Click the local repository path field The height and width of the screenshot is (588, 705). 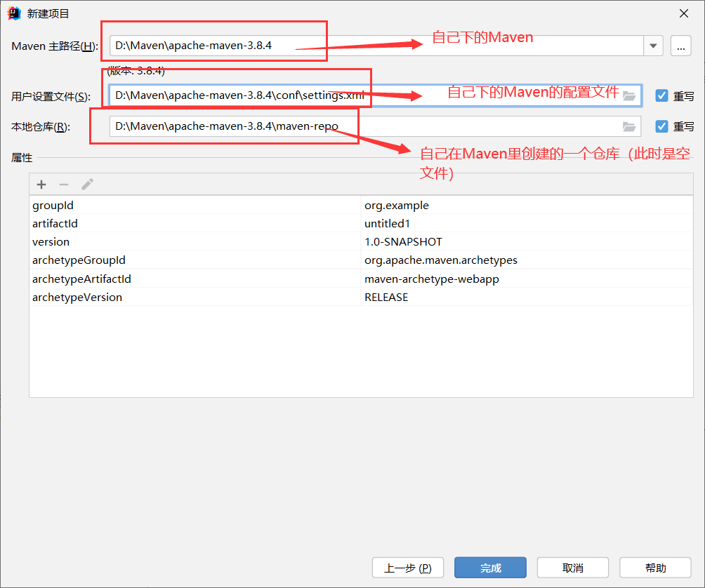coord(376,127)
